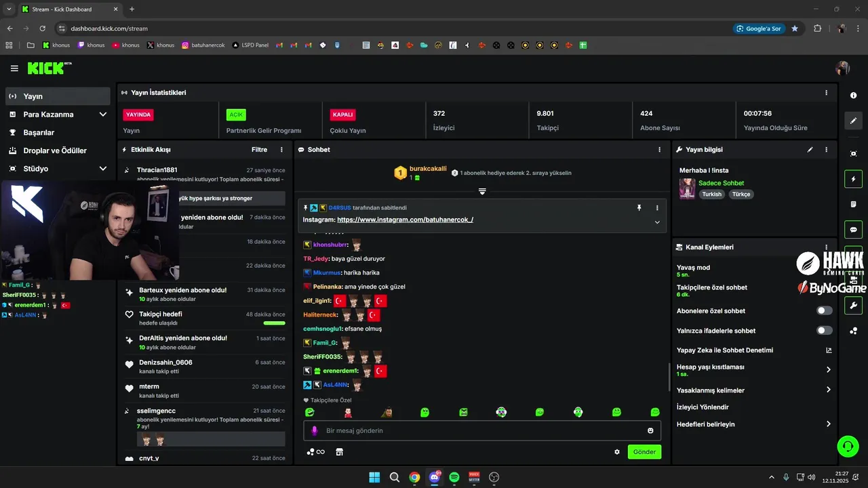
Task: Click the document notes icon in right sidebar
Action: point(854,204)
